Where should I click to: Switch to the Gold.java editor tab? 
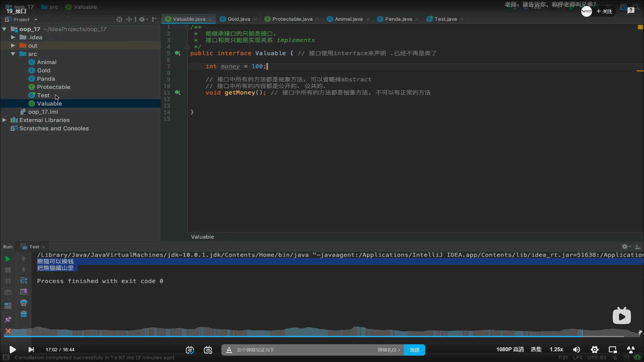pyautogui.click(x=238, y=19)
